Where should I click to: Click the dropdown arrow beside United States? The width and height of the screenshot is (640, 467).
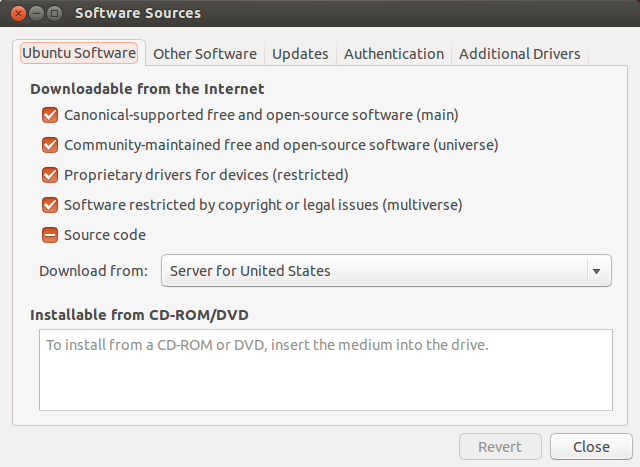[x=596, y=271]
